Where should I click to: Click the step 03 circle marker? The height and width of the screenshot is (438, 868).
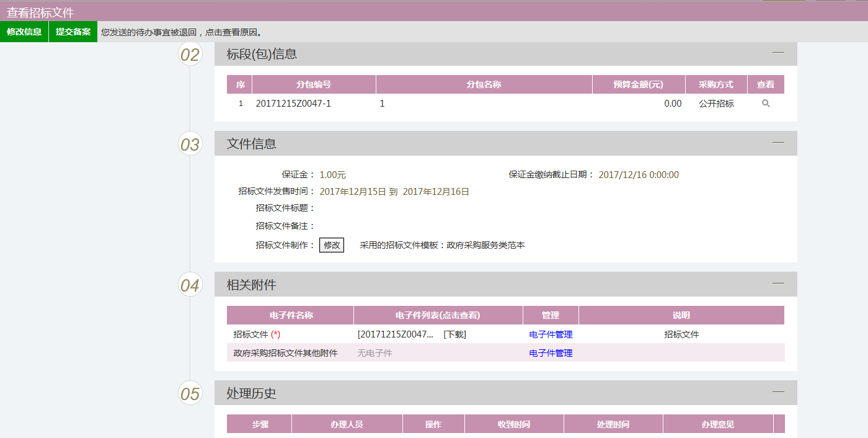pyautogui.click(x=190, y=144)
